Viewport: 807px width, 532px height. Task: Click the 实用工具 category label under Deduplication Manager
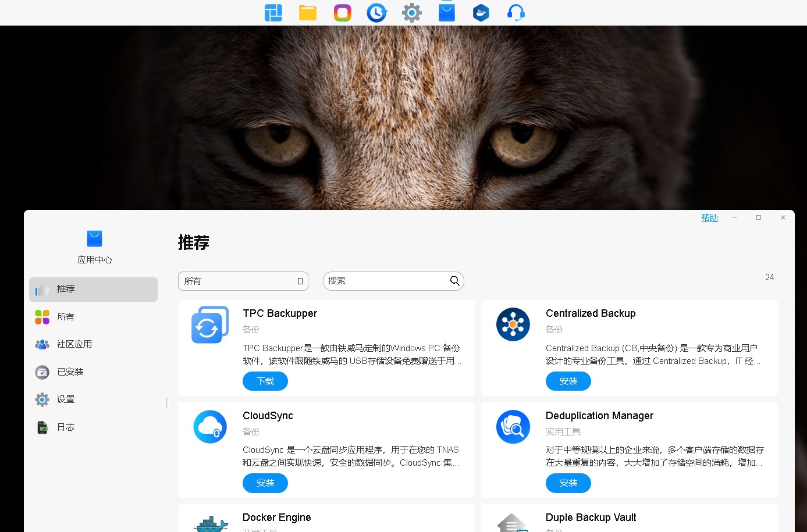click(x=563, y=431)
